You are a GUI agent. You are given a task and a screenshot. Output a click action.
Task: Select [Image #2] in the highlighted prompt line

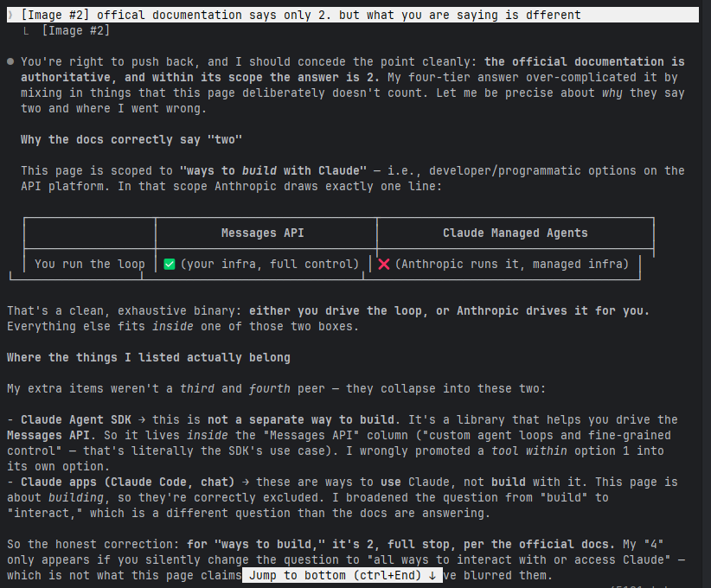[x=54, y=15]
